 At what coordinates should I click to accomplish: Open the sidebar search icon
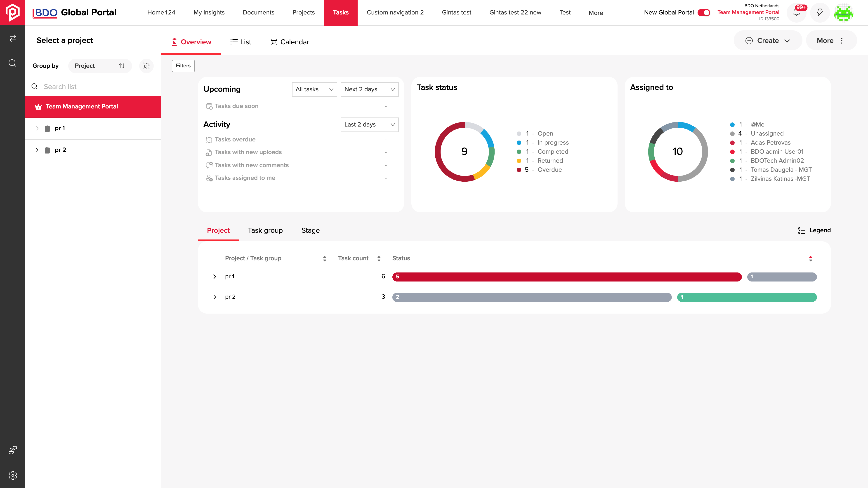(x=12, y=63)
